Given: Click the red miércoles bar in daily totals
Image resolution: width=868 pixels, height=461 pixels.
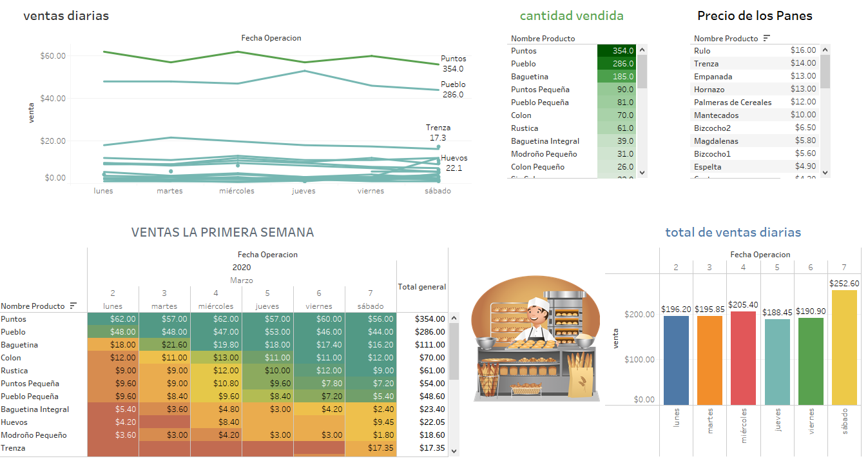Looking at the screenshot, I should point(743,358).
